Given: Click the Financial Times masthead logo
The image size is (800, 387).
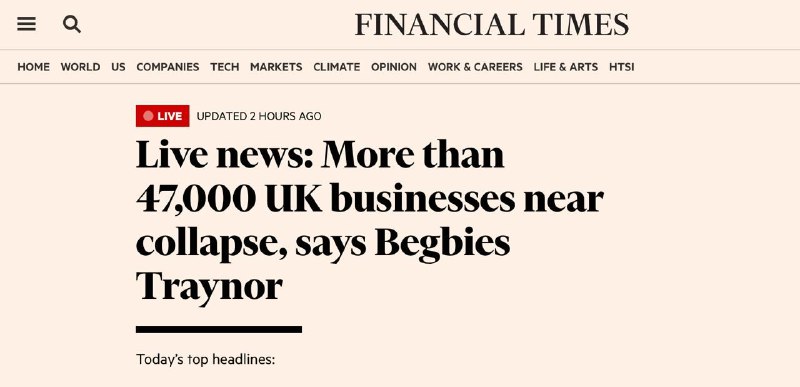Looking at the screenshot, I should click(491, 25).
